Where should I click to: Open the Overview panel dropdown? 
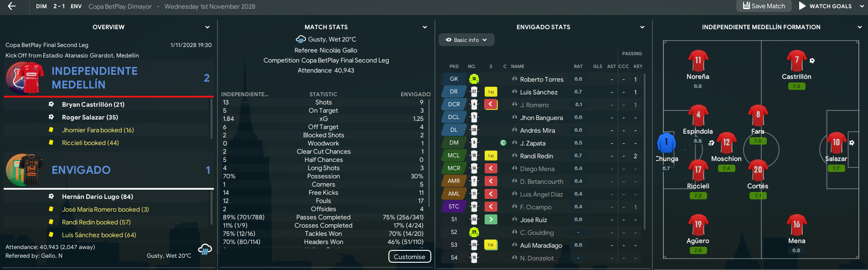point(207,27)
